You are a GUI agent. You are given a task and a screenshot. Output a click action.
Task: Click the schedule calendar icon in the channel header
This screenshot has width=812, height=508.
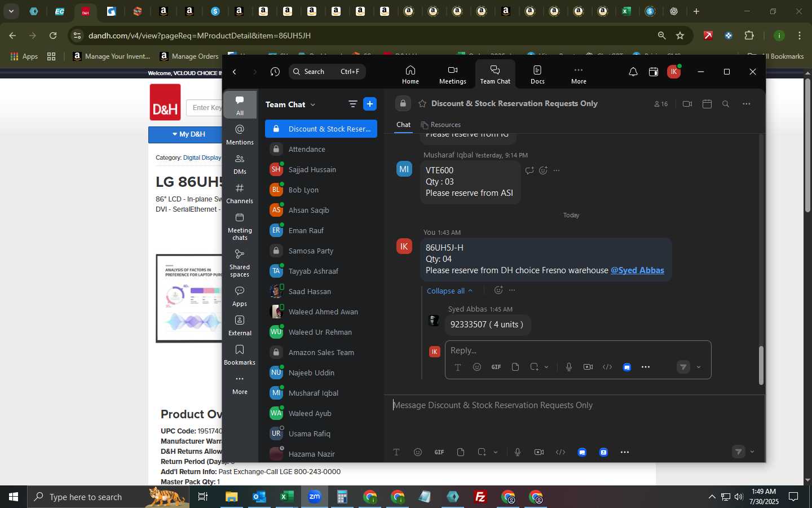click(707, 104)
